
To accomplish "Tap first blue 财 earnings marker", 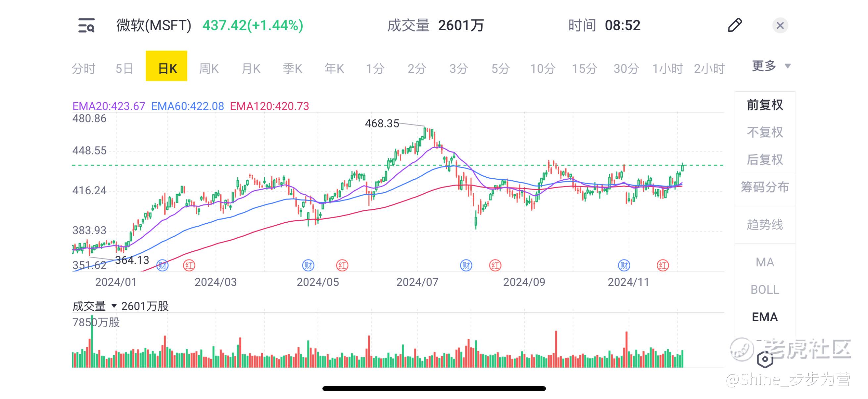I will tap(163, 265).
